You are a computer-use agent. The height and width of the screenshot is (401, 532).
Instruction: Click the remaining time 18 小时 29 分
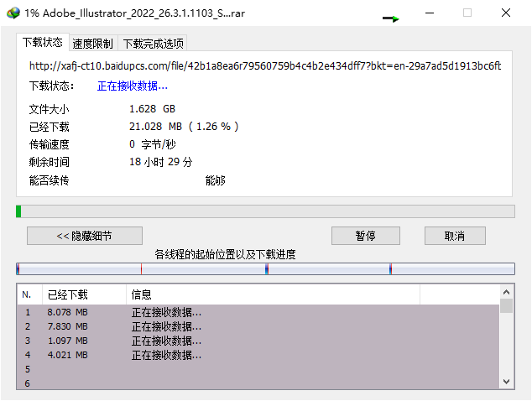click(x=160, y=162)
